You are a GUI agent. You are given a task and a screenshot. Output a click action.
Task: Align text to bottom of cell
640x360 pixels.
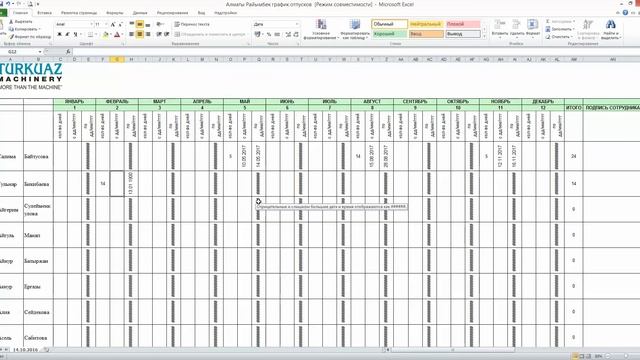(148, 24)
